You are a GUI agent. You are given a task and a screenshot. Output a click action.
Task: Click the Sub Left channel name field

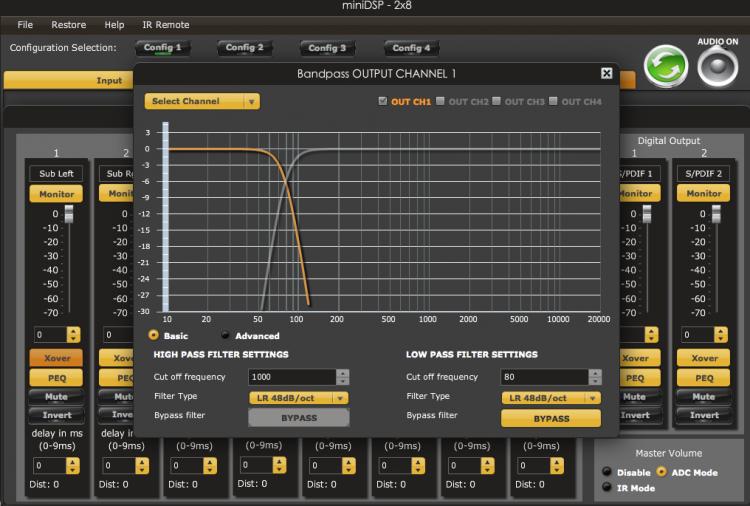(56, 174)
